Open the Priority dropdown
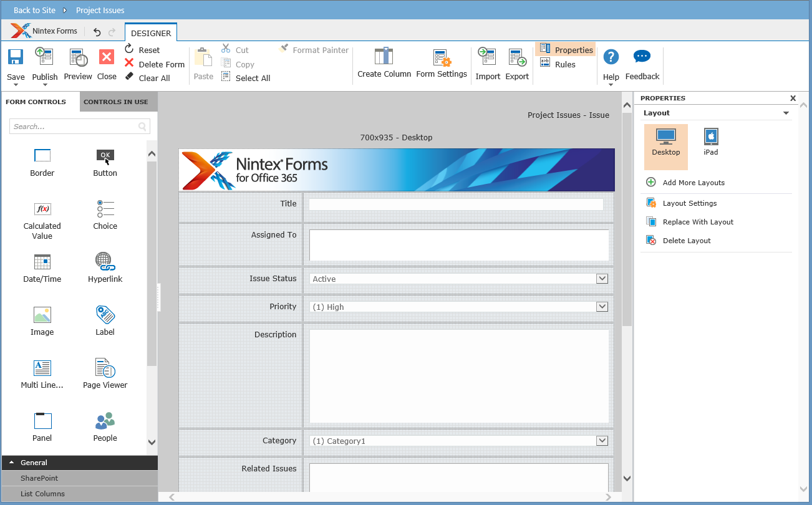Image resolution: width=812 pixels, height=505 pixels. [602, 307]
